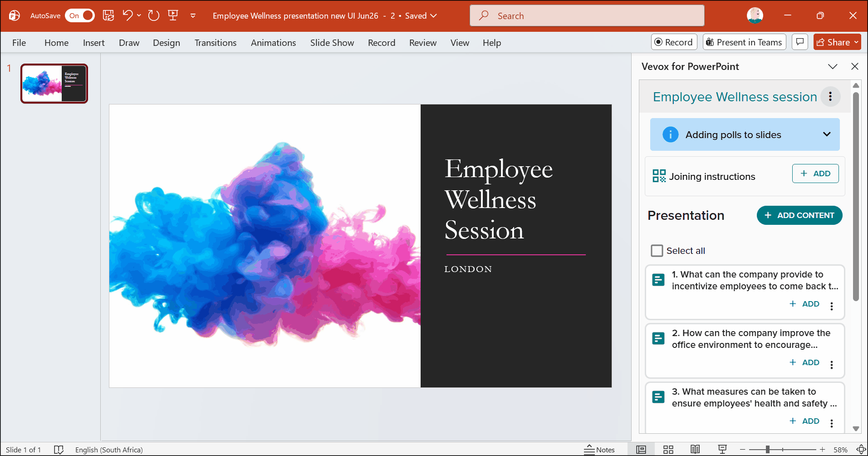Open more options for question 2
Viewport: 868px width, 456px height.
click(832, 365)
